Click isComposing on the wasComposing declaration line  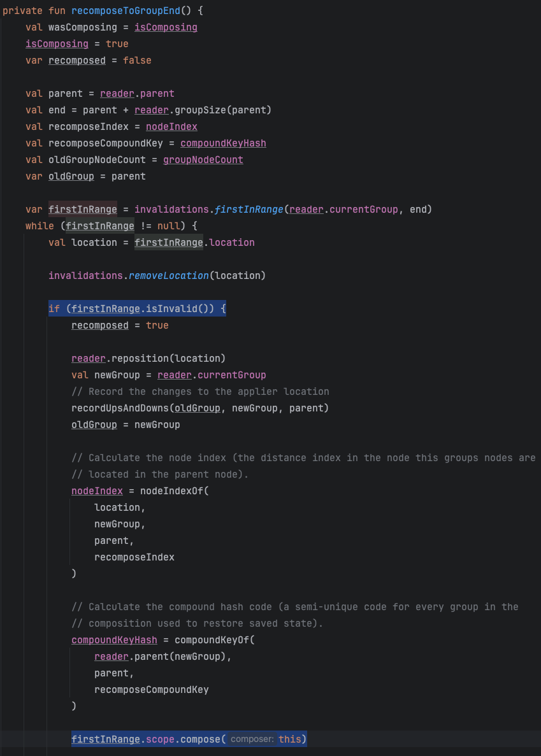click(x=166, y=27)
